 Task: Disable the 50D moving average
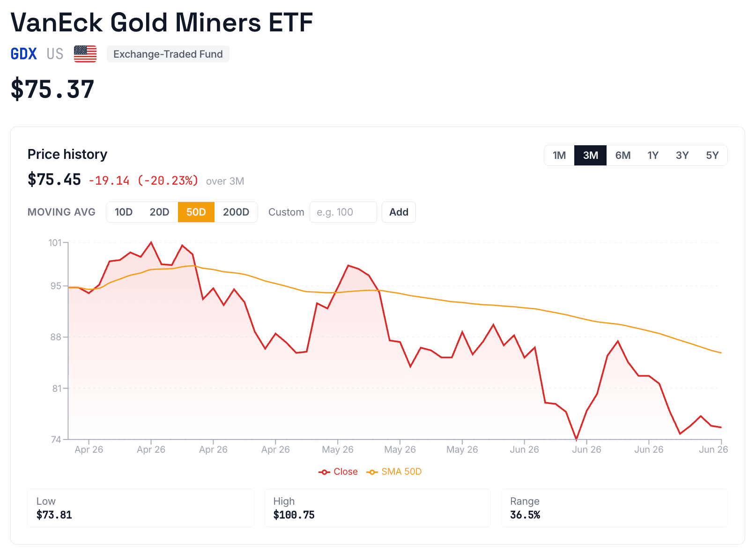click(x=196, y=212)
